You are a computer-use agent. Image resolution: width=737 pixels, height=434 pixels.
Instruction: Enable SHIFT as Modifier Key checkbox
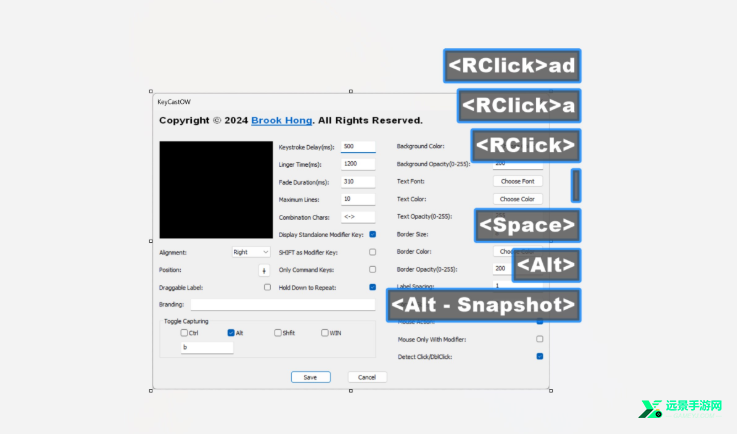372,252
